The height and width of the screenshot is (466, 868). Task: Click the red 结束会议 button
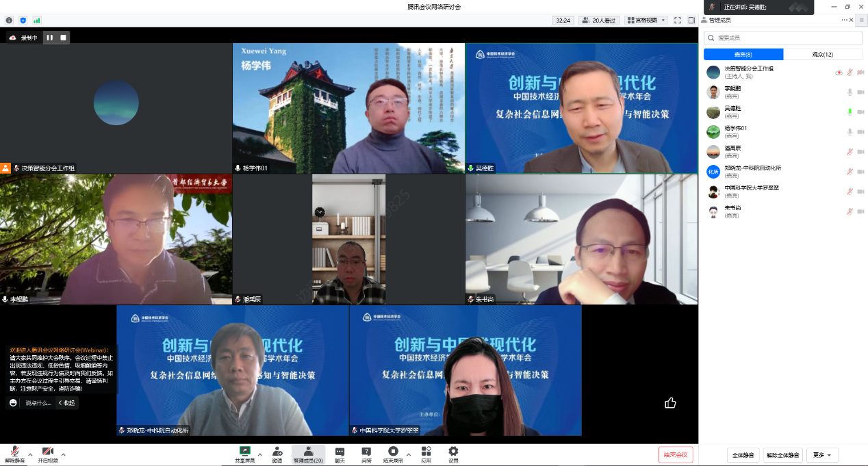(x=676, y=454)
